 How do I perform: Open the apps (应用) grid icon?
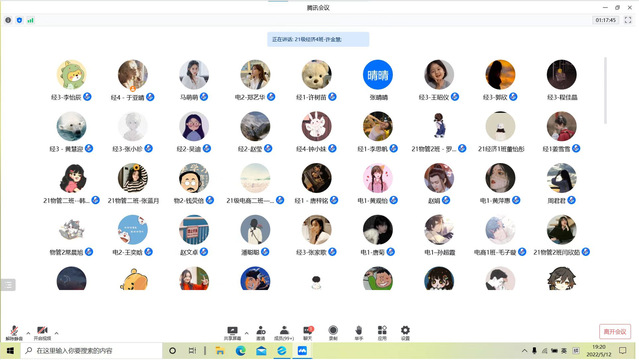[x=382, y=333]
